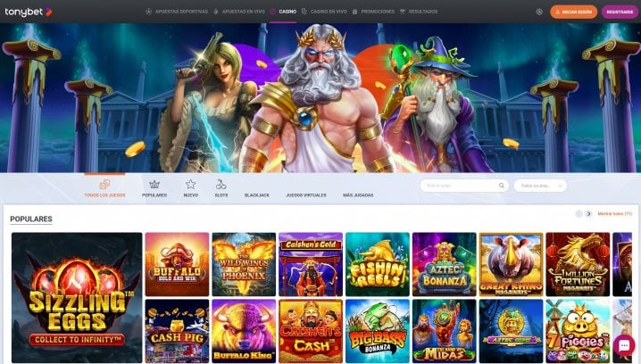Click next arrow in Populares carousel
Viewport: 641px width, 364px height.
pos(588,213)
